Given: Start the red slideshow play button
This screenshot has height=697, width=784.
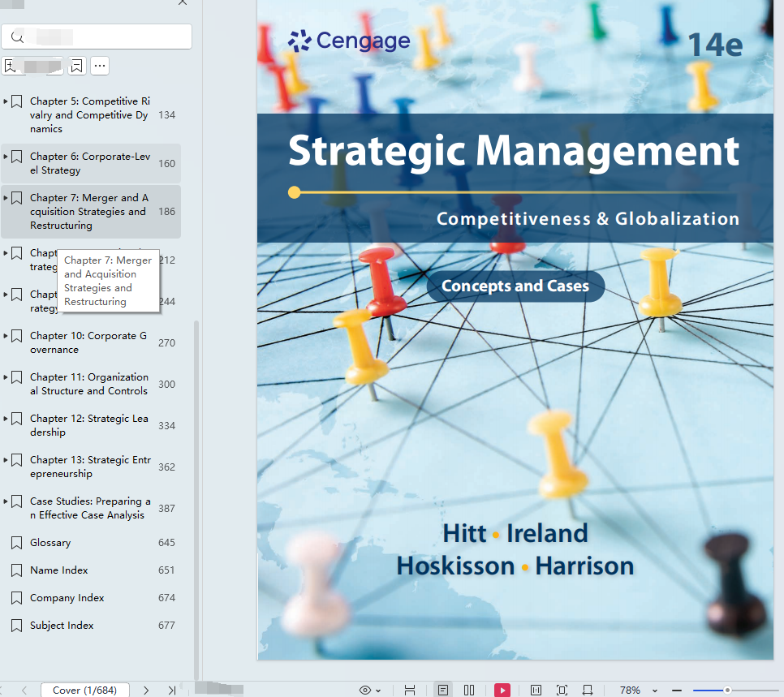Looking at the screenshot, I should coord(502,690).
